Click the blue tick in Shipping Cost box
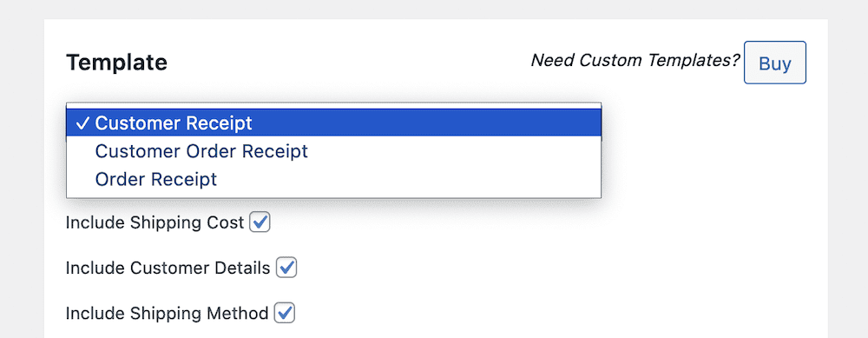 coord(260,222)
